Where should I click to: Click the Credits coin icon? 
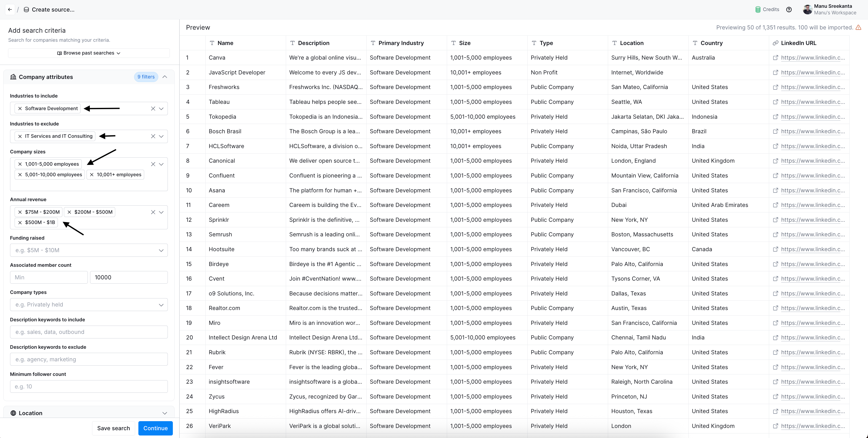tap(758, 9)
